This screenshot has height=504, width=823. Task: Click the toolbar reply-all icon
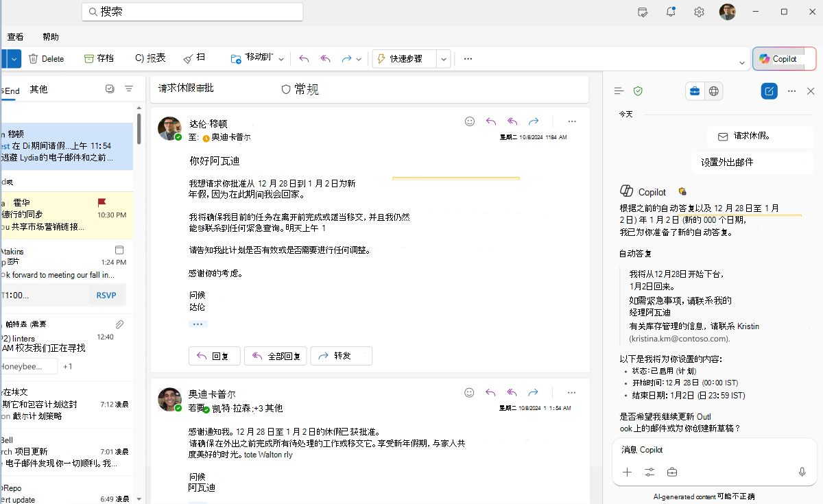point(326,59)
